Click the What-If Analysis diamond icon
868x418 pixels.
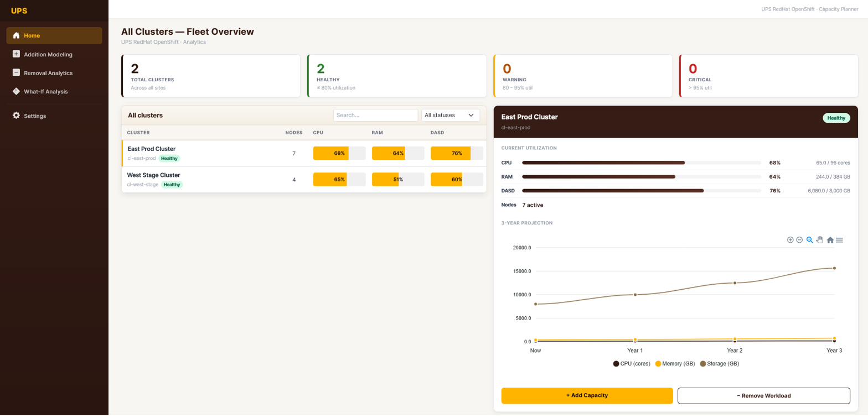(x=16, y=91)
